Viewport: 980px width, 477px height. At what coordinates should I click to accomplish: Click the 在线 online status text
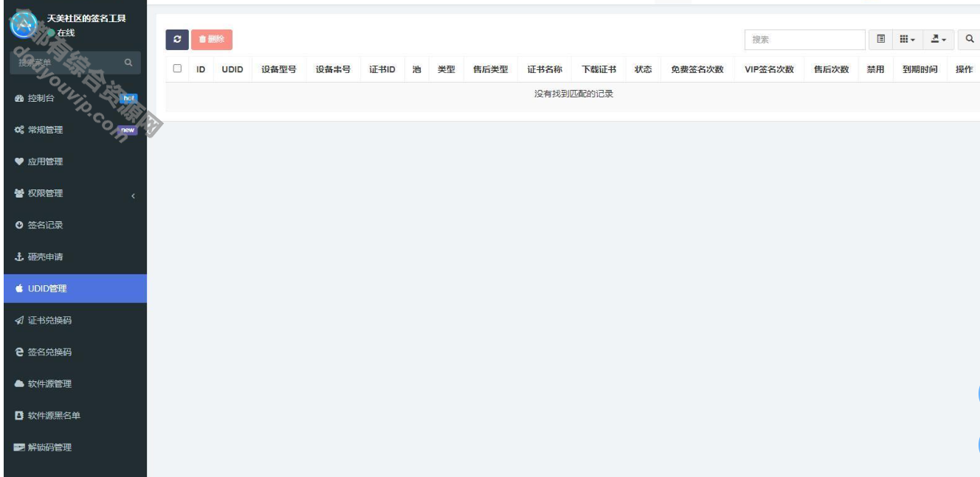pyautogui.click(x=66, y=32)
